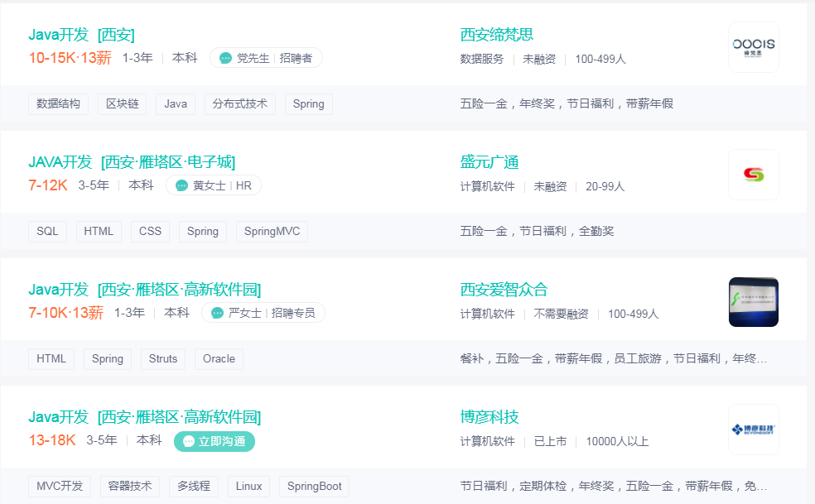Screen dimensions: 815x504
Task: Select the Oracle skill tag
Action: 219,358
